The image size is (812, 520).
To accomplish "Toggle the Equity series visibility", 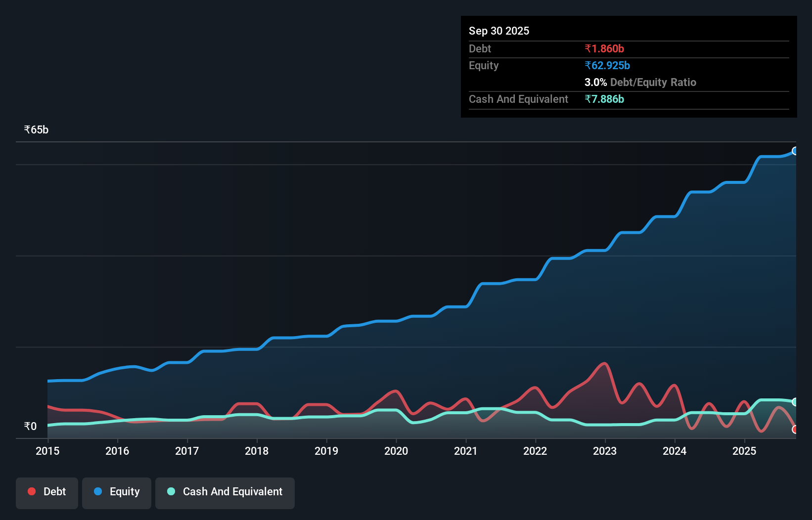I will [x=116, y=492].
